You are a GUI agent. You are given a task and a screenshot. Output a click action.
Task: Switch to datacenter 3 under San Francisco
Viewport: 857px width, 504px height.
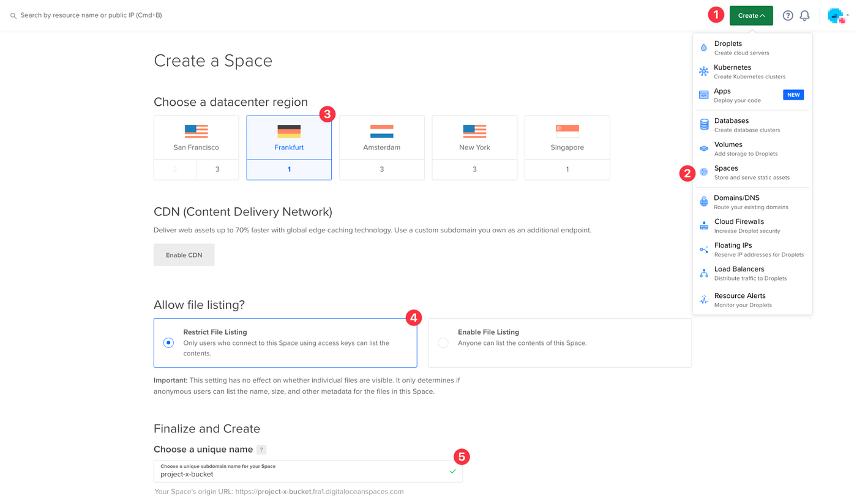[217, 169]
